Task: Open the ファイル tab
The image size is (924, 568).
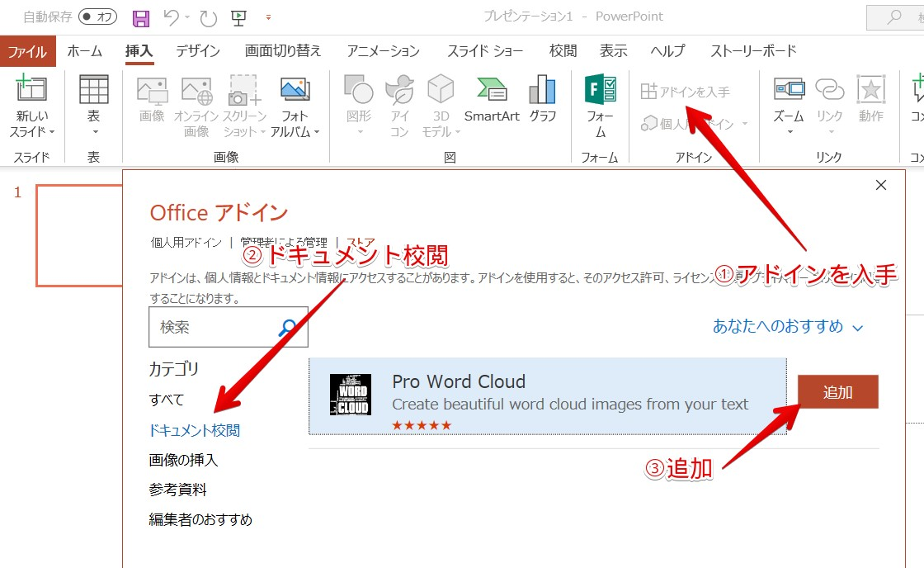Action: [27, 51]
